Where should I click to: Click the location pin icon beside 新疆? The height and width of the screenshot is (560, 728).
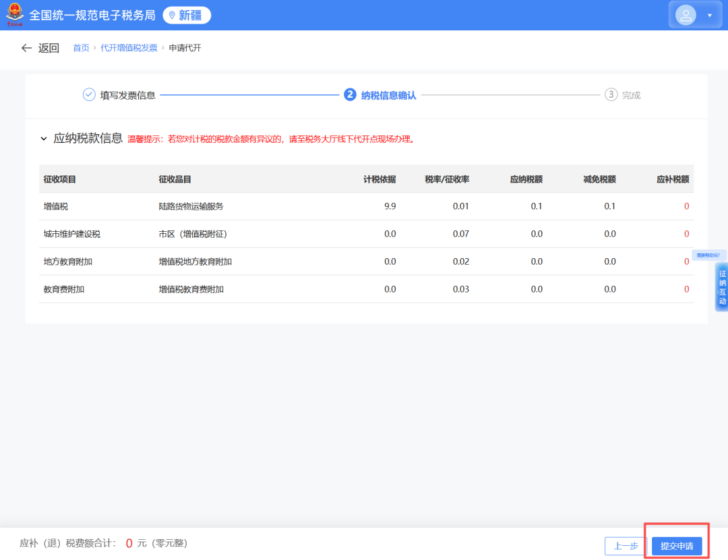point(173,15)
